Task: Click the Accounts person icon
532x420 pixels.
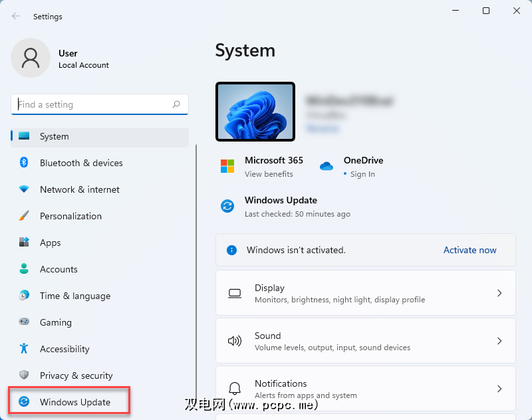Action: click(x=24, y=268)
